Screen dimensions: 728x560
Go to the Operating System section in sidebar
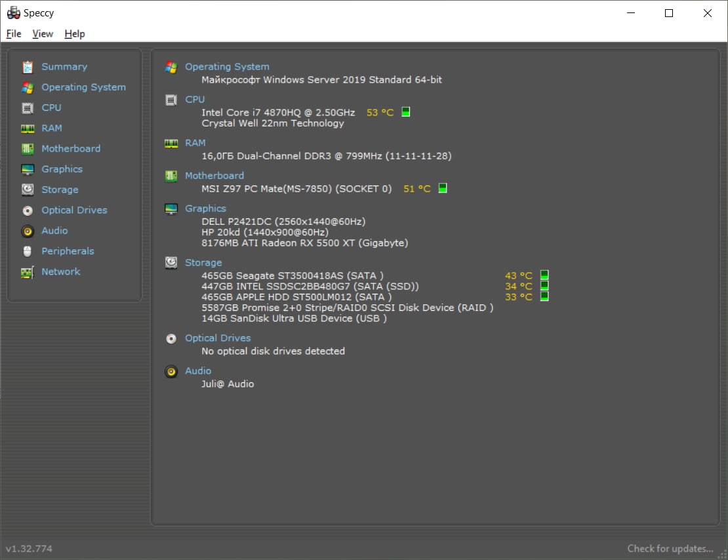click(x=83, y=87)
